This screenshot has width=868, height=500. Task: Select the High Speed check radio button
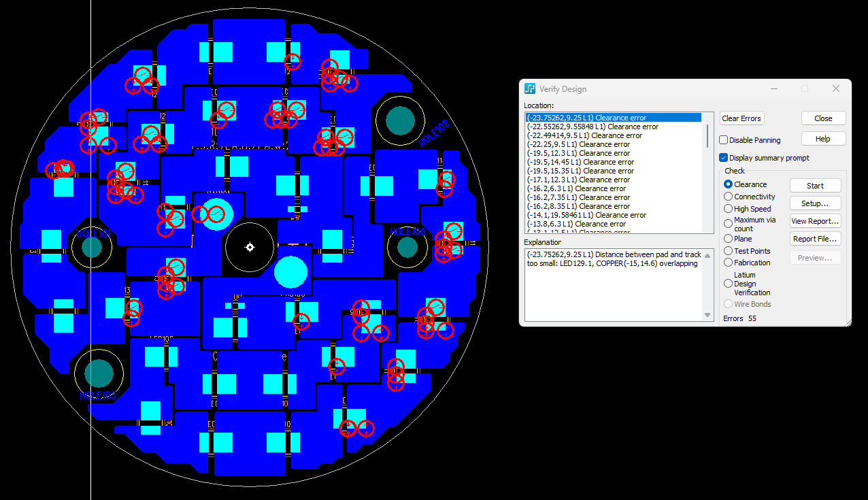[x=729, y=209]
